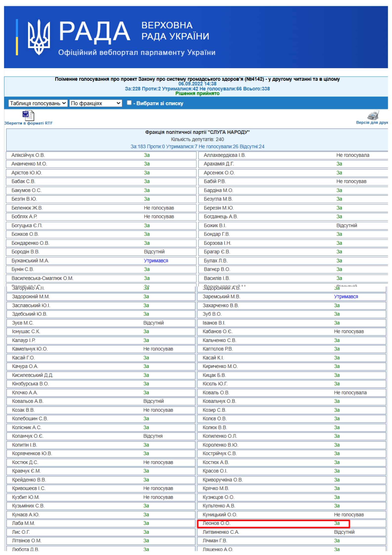Select the name 'Василевська-Смаглюк О.М.'
The height and width of the screenshot is (555, 392).
[x=42, y=278]
